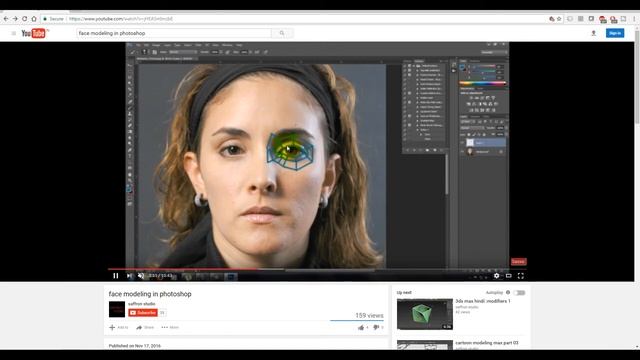The width and height of the screenshot is (640, 360).
Task: Open the 'cartoon modeling max part 03' video
Action: [x=487, y=343]
